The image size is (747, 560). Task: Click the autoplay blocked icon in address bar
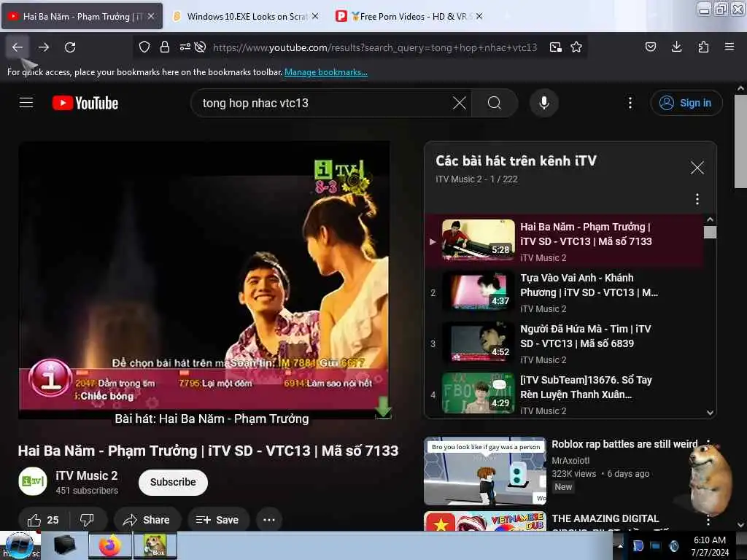[x=201, y=47]
